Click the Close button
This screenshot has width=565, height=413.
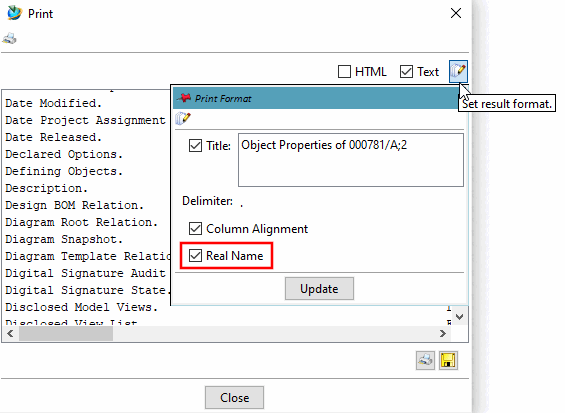tap(234, 398)
